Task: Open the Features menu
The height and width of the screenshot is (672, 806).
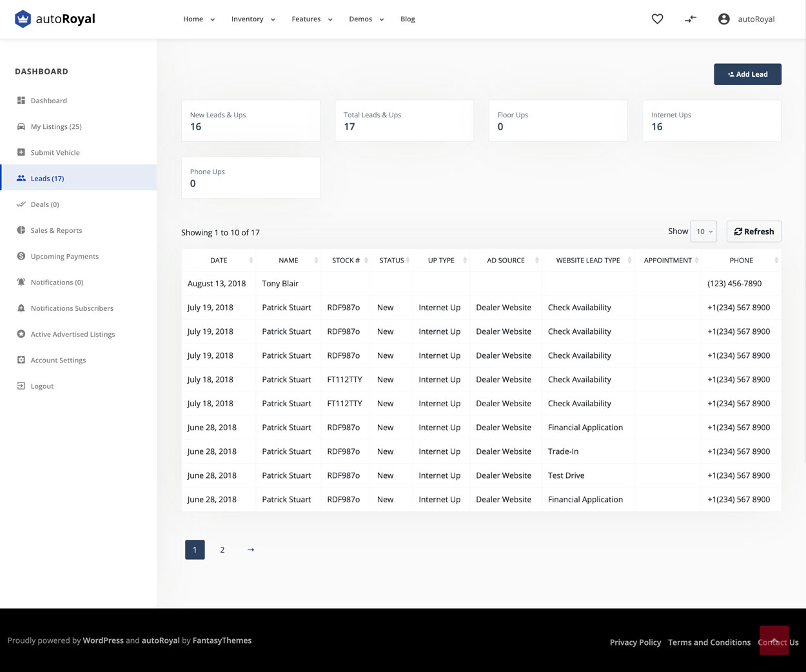Action: tap(312, 19)
